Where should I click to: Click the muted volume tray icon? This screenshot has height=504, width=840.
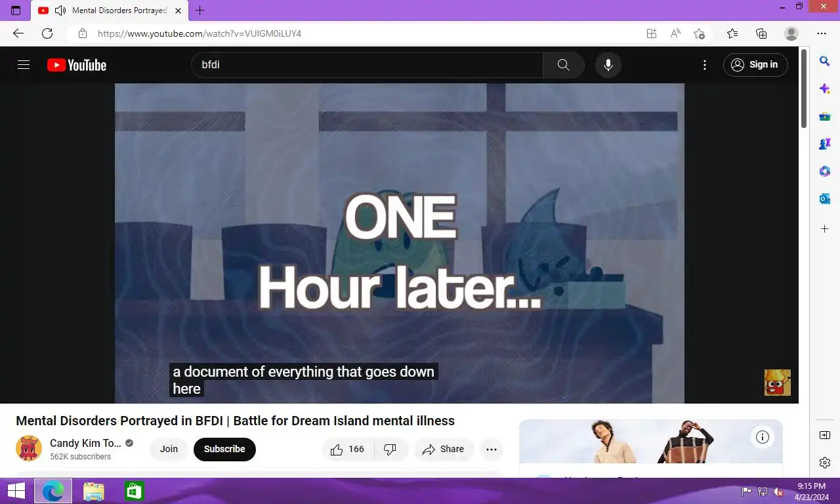tap(778, 492)
